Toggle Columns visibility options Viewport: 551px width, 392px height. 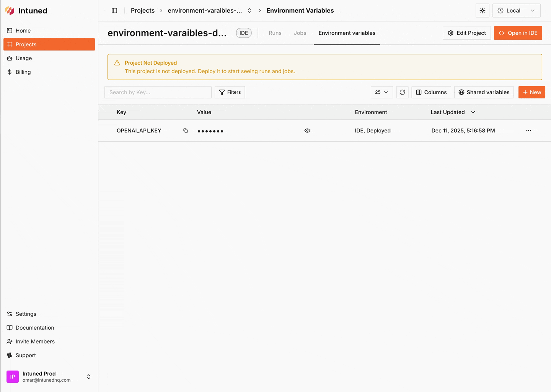click(431, 92)
